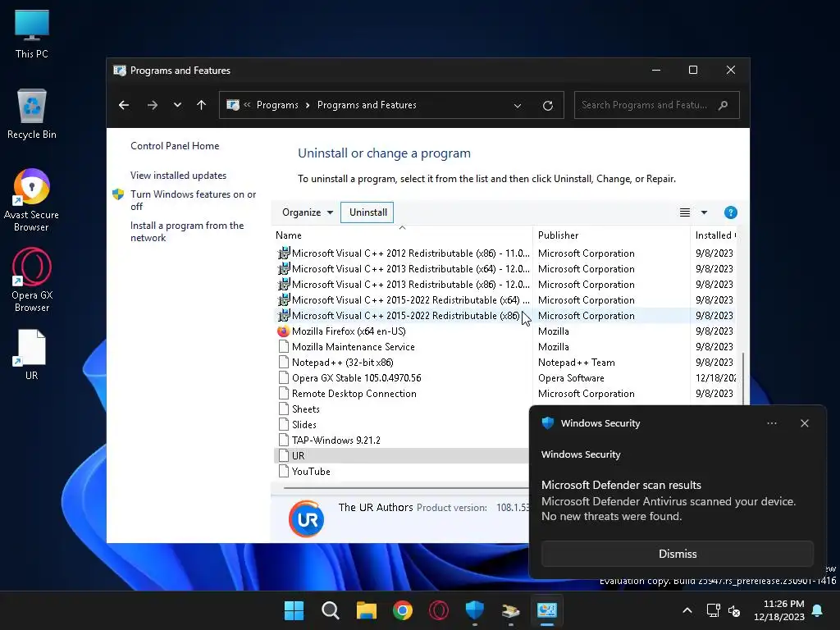Go up one folder level
This screenshot has width=840, height=630.
click(x=202, y=105)
